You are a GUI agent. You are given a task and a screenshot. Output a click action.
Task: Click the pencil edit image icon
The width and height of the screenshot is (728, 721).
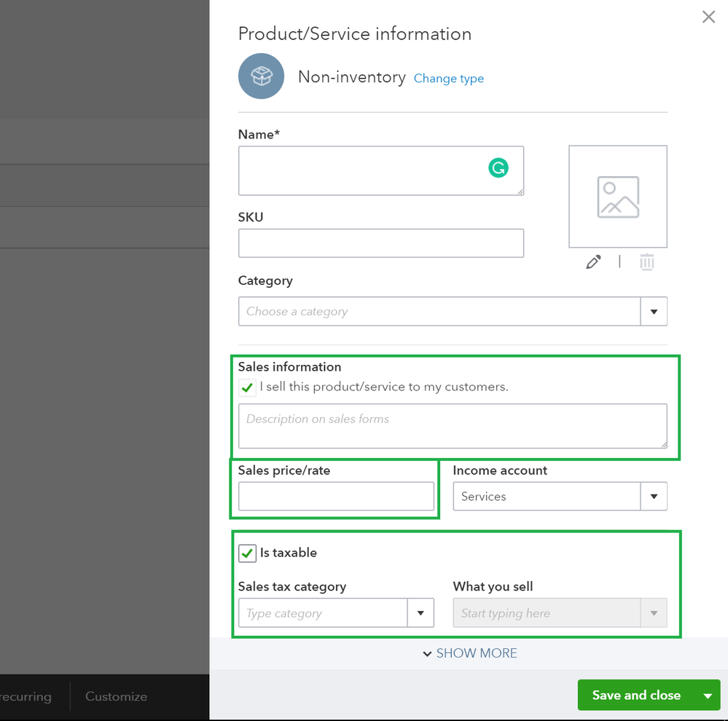593,262
